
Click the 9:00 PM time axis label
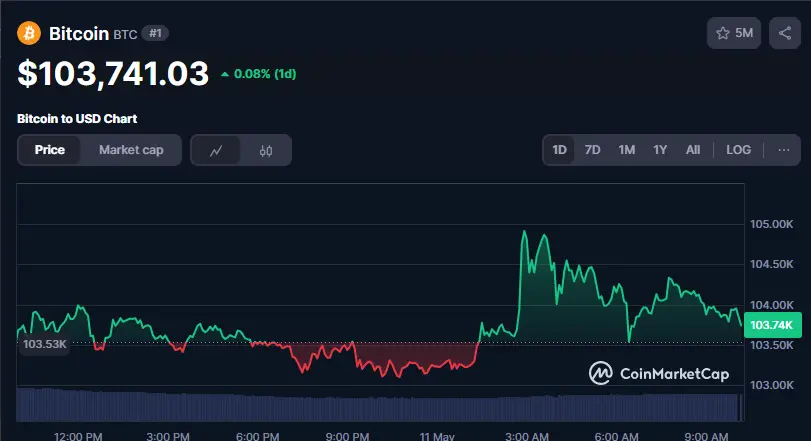tap(347, 436)
